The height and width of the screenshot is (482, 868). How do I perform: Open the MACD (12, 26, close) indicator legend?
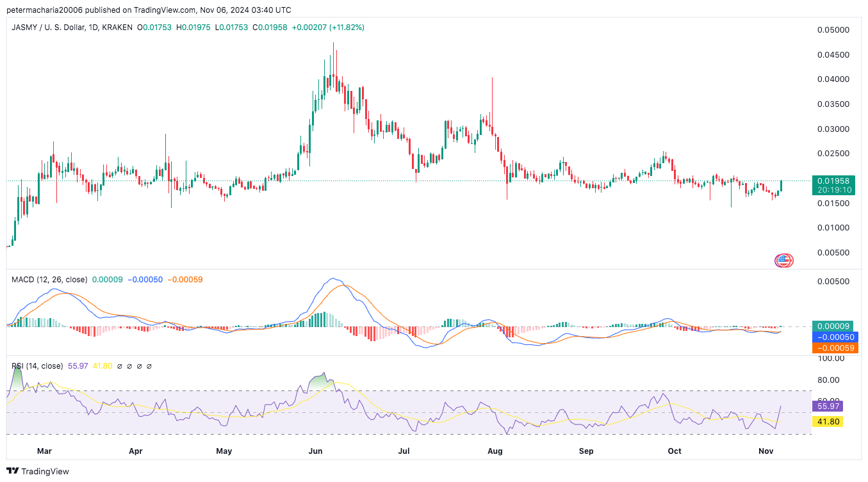click(x=49, y=280)
